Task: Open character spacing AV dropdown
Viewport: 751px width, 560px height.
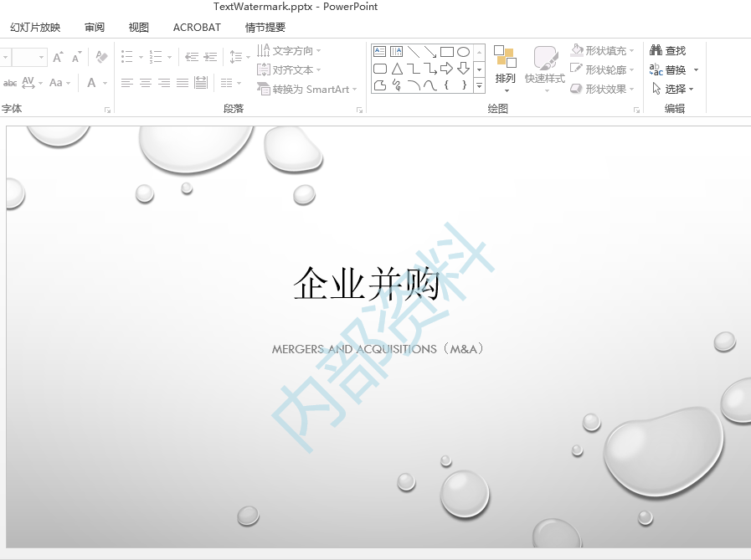Action: tap(32, 83)
